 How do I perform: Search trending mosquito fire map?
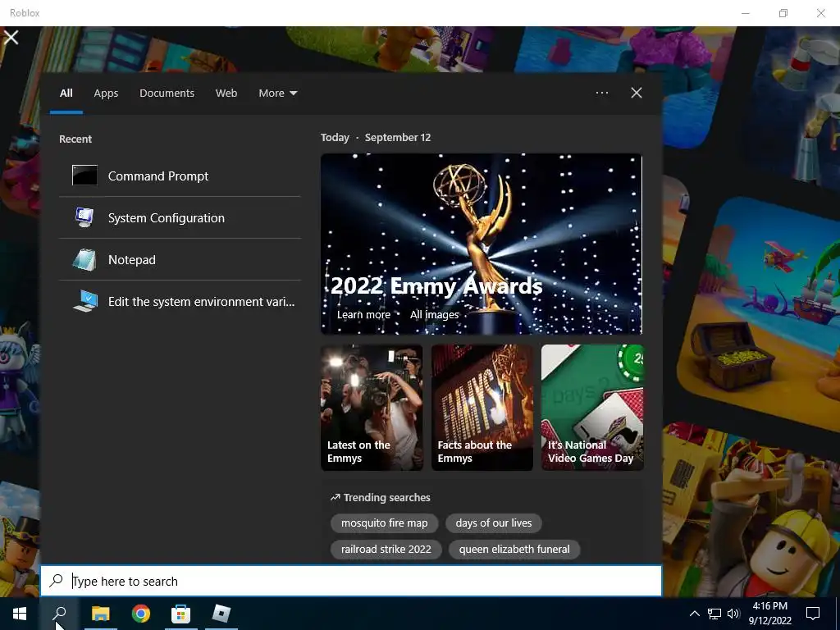point(384,523)
